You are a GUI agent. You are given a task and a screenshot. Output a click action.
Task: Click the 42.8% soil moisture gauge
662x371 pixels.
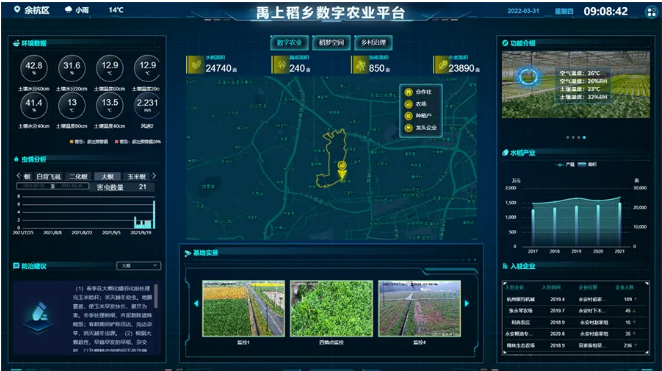pyautogui.click(x=34, y=68)
